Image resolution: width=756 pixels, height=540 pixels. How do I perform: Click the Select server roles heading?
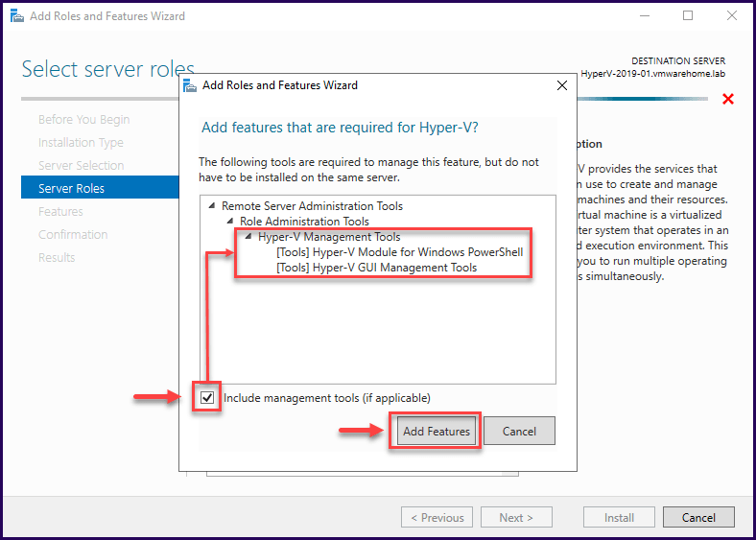pos(108,69)
